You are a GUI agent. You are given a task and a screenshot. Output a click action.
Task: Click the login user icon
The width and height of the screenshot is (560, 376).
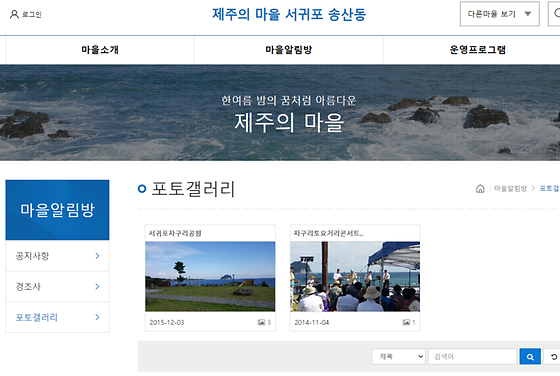point(14,14)
